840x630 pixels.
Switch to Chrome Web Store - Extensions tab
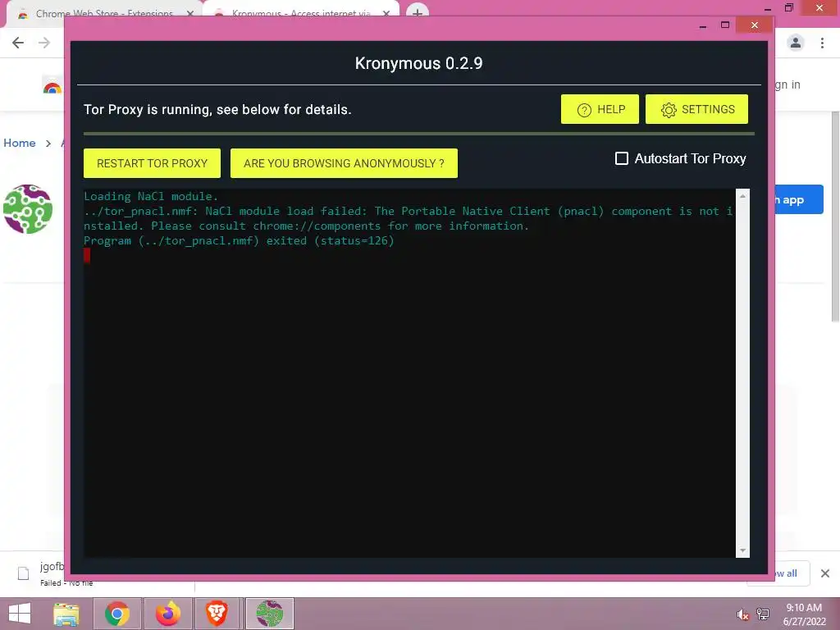(104, 13)
